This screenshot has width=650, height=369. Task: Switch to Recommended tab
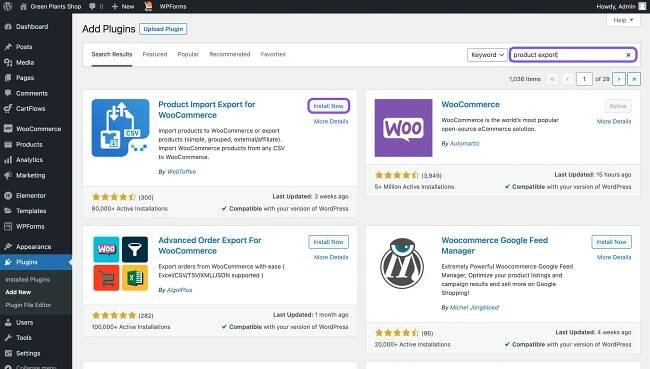pyautogui.click(x=230, y=54)
